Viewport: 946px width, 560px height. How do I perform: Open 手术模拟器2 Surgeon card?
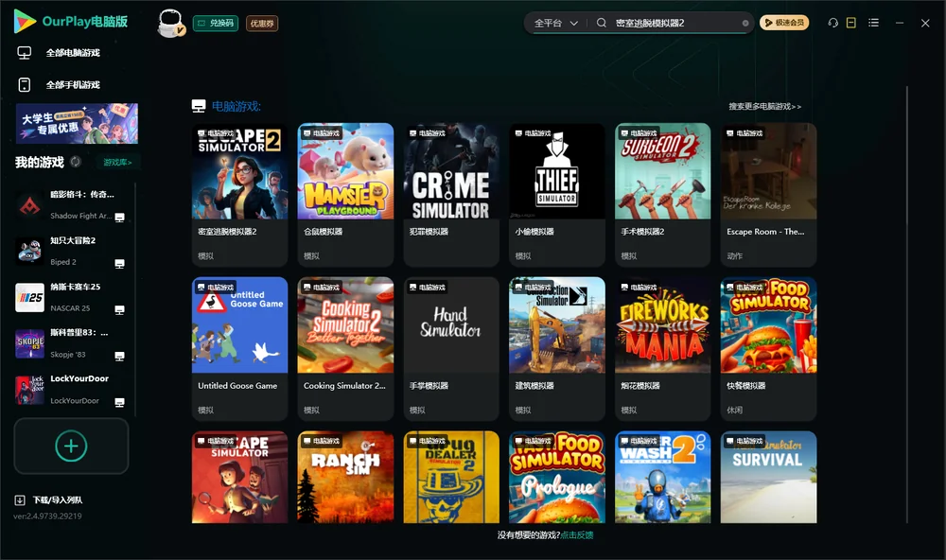[x=663, y=195]
